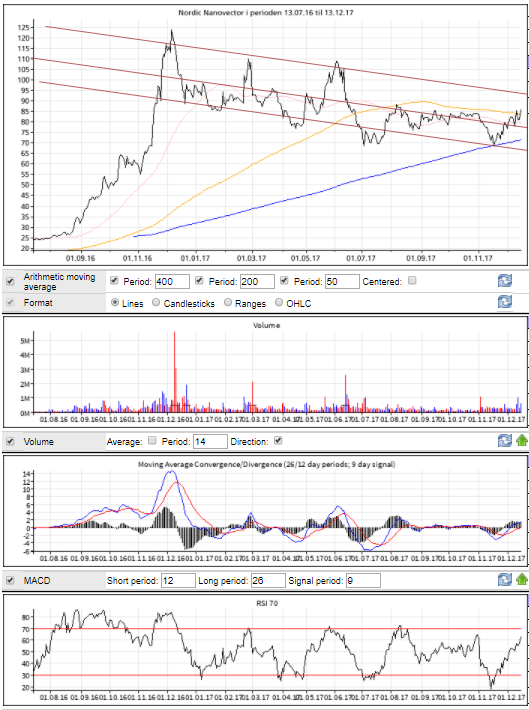Toggle the MACD panel checkbox
The image size is (529, 710).
[10, 580]
